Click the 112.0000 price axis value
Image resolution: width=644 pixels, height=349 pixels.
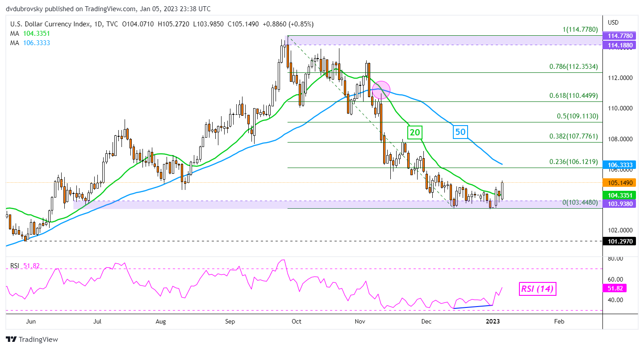click(x=619, y=78)
